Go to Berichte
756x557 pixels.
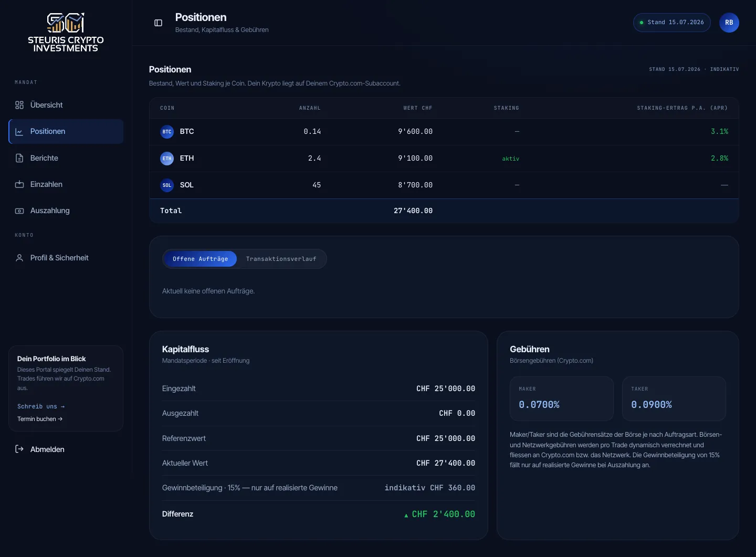[x=66, y=158]
